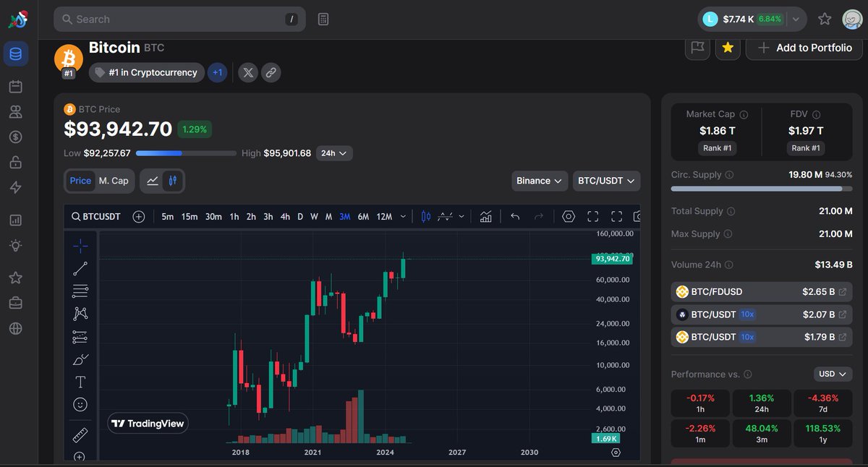Click the low-high price range bar
The width and height of the screenshot is (868, 467).
(x=186, y=153)
